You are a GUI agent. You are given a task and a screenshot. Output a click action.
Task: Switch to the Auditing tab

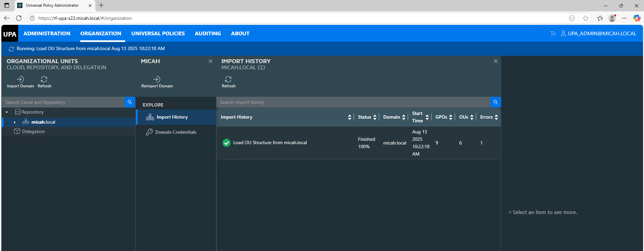[208, 34]
